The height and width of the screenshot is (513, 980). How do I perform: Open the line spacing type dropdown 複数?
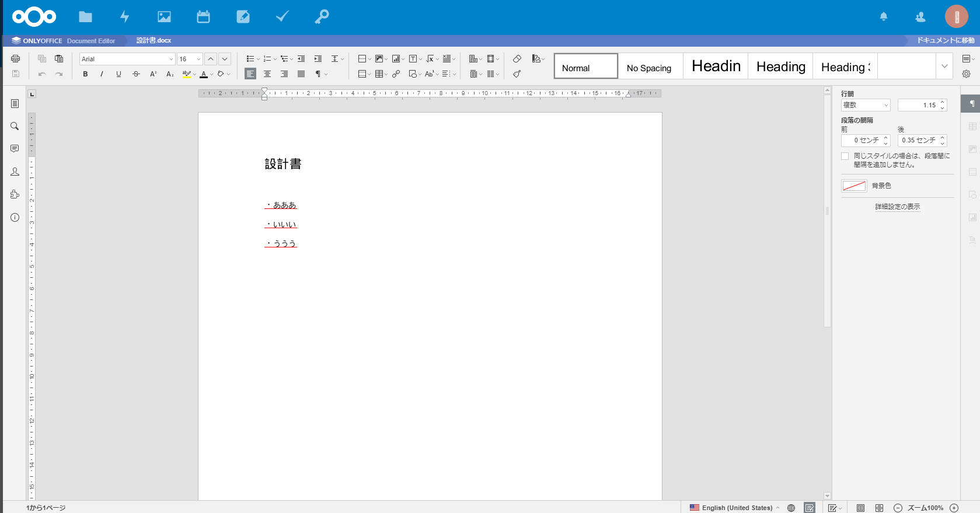(x=866, y=105)
